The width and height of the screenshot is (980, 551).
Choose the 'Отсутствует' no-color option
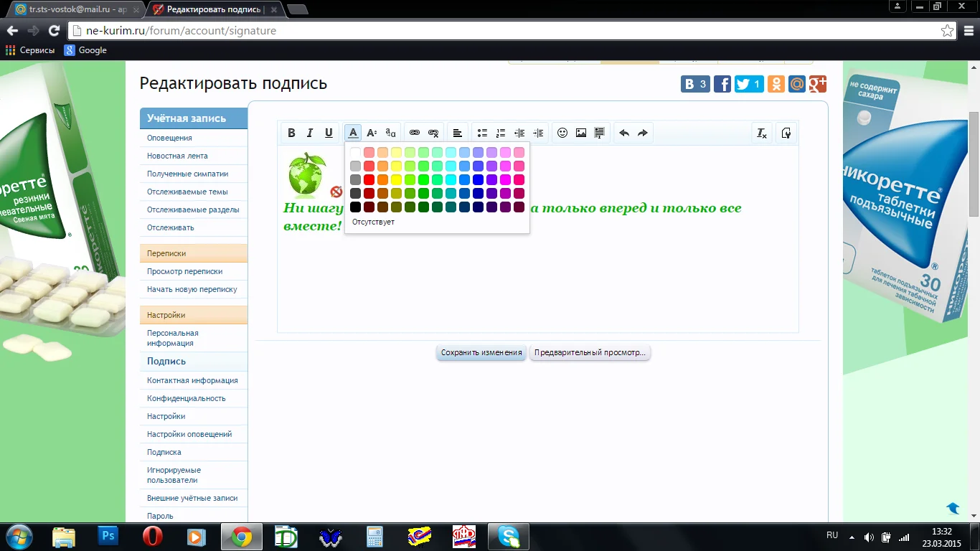click(x=373, y=222)
